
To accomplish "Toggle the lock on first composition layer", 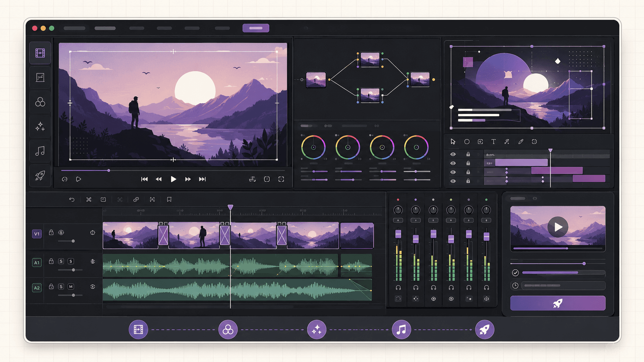I will [x=468, y=154].
